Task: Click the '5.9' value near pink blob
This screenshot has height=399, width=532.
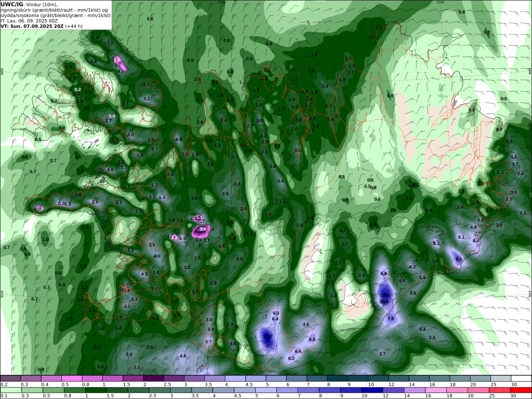Action: (x=182, y=239)
